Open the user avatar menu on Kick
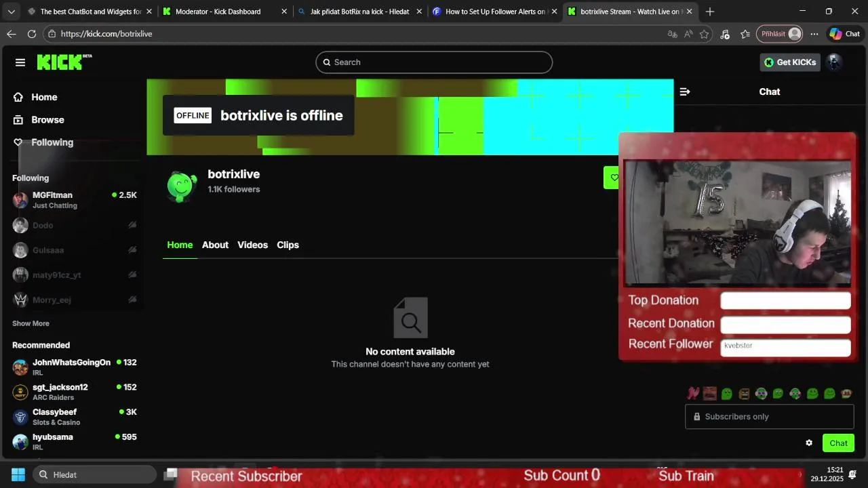This screenshot has height=488, width=868. click(x=835, y=62)
